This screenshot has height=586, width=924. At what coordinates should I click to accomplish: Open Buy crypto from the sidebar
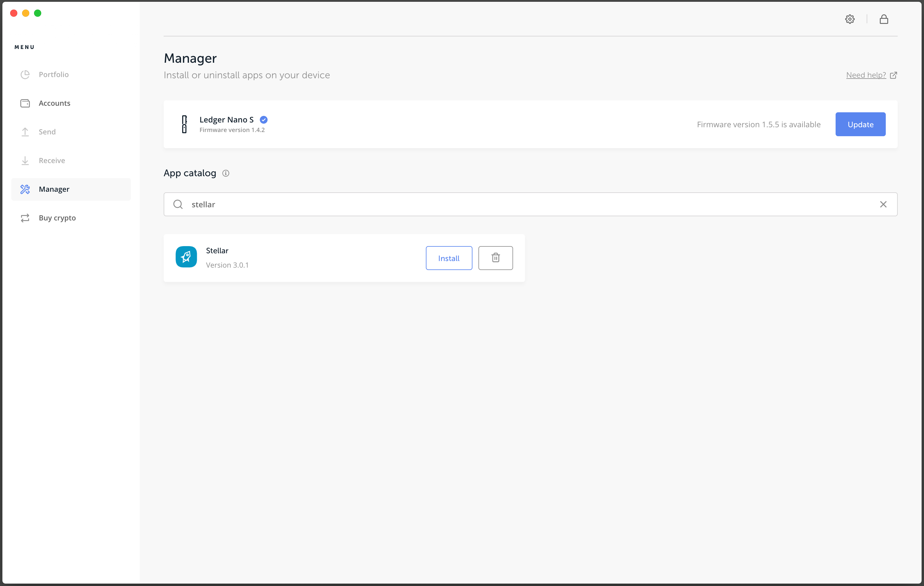click(x=25, y=218)
